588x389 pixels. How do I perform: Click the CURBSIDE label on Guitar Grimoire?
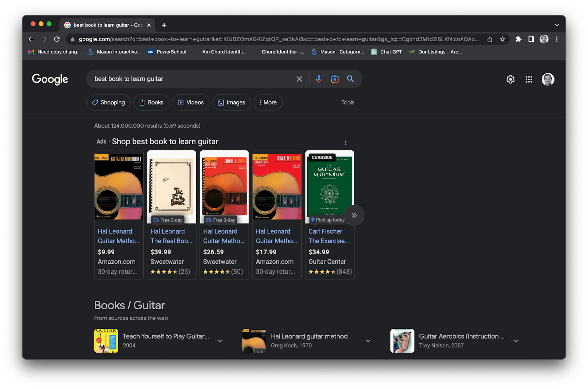[322, 158]
